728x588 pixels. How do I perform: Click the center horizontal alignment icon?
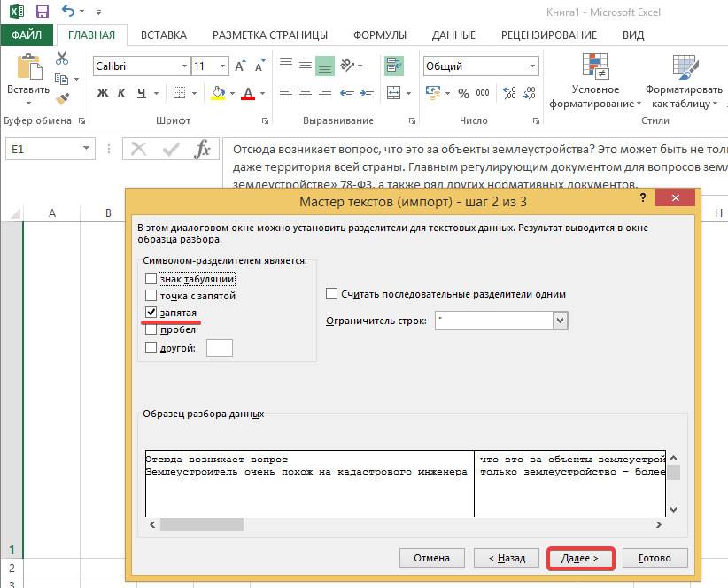click(x=305, y=93)
